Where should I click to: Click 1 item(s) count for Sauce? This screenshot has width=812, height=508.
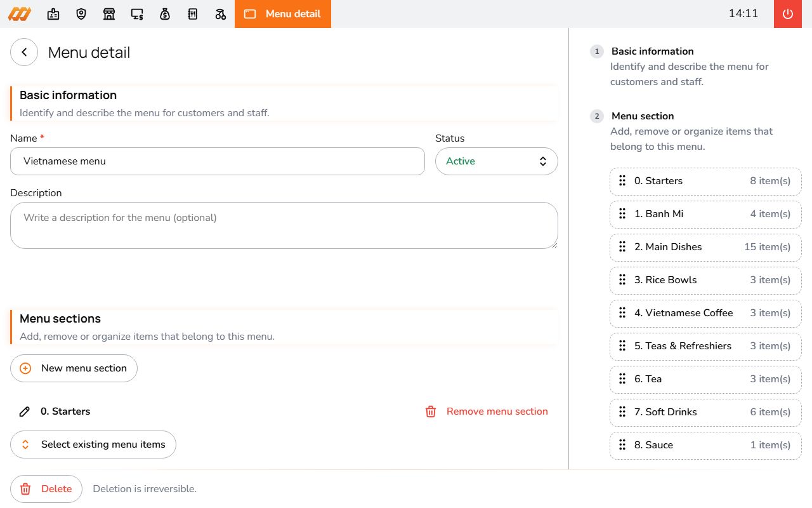point(771,445)
